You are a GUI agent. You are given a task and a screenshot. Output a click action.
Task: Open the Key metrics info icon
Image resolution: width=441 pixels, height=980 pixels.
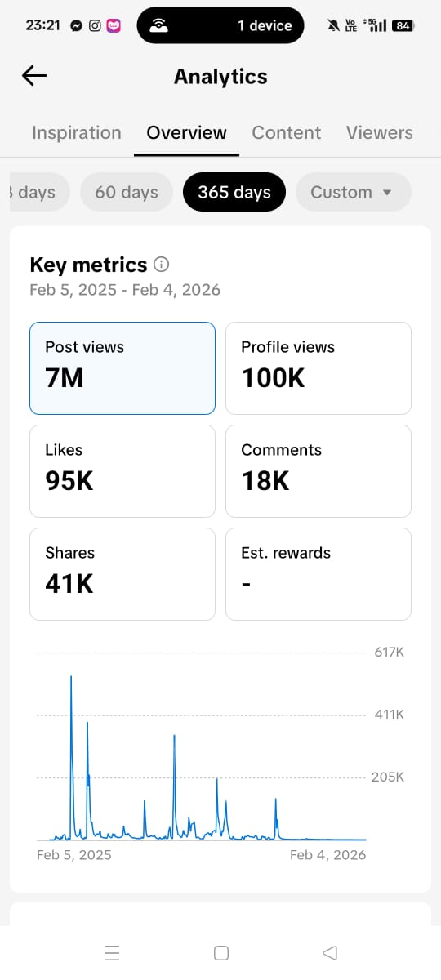tap(162, 265)
